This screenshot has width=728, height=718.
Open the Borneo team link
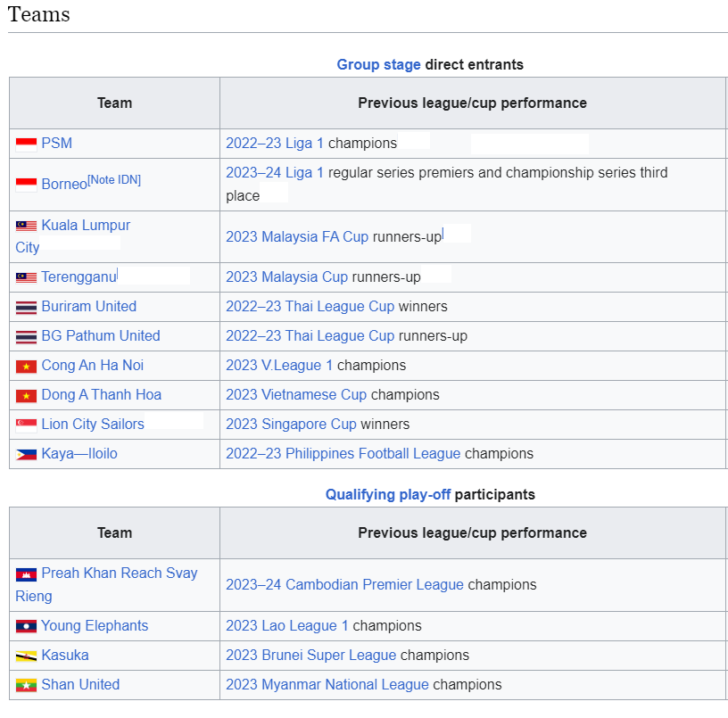click(64, 184)
